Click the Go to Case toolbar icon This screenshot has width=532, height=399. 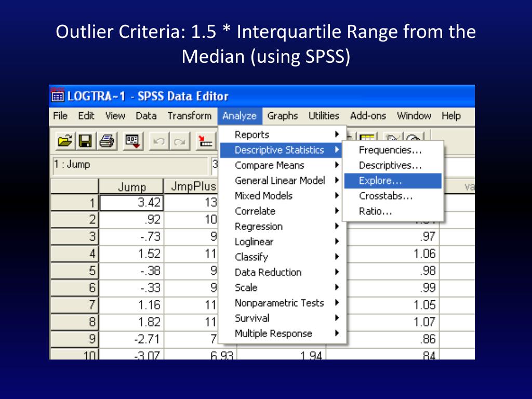[x=206, y=141]
